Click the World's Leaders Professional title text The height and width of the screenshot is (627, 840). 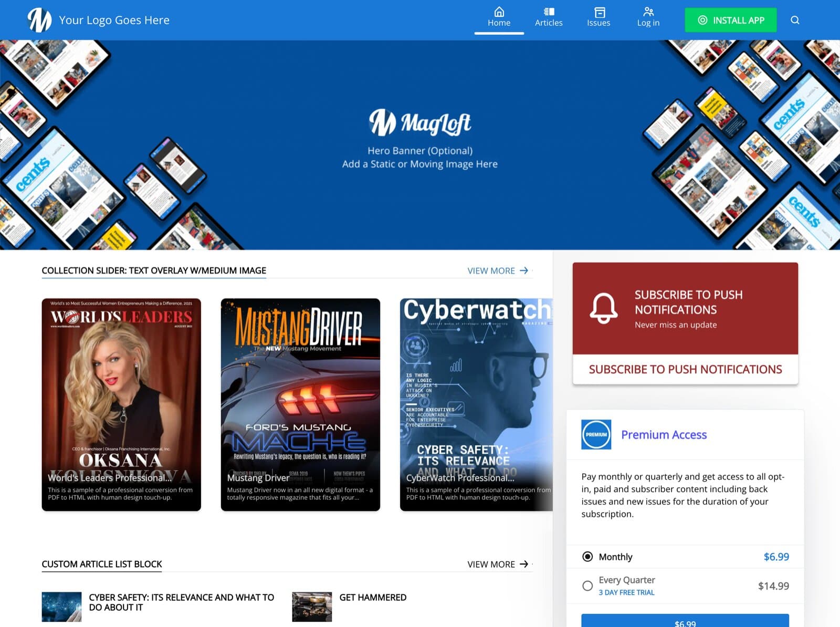tap(110, 478)
